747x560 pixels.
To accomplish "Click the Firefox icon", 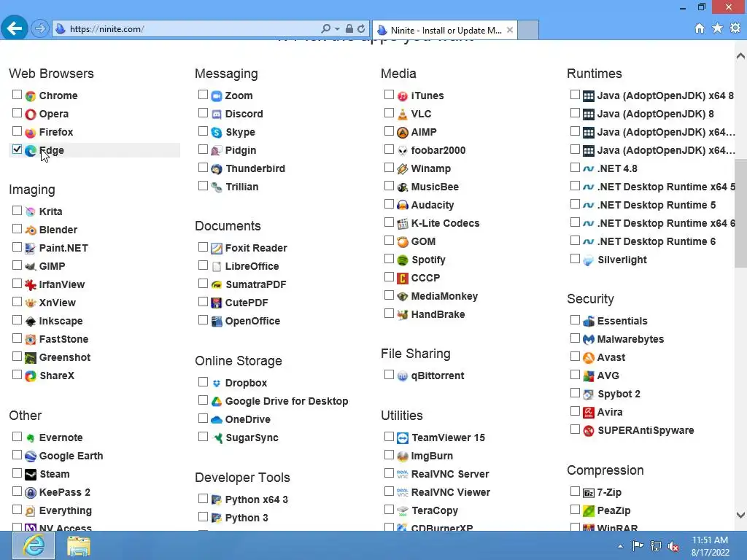I will click(x=31, y=133).
